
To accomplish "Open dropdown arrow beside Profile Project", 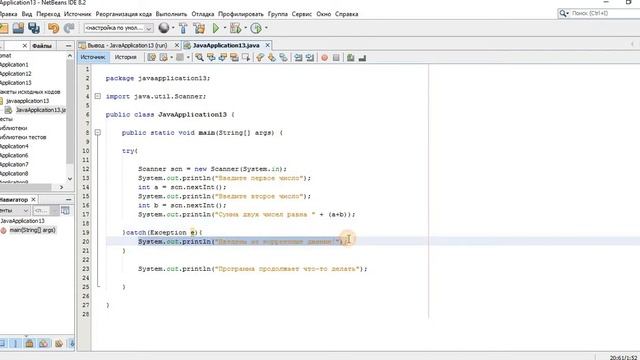I will coord(266,28).
